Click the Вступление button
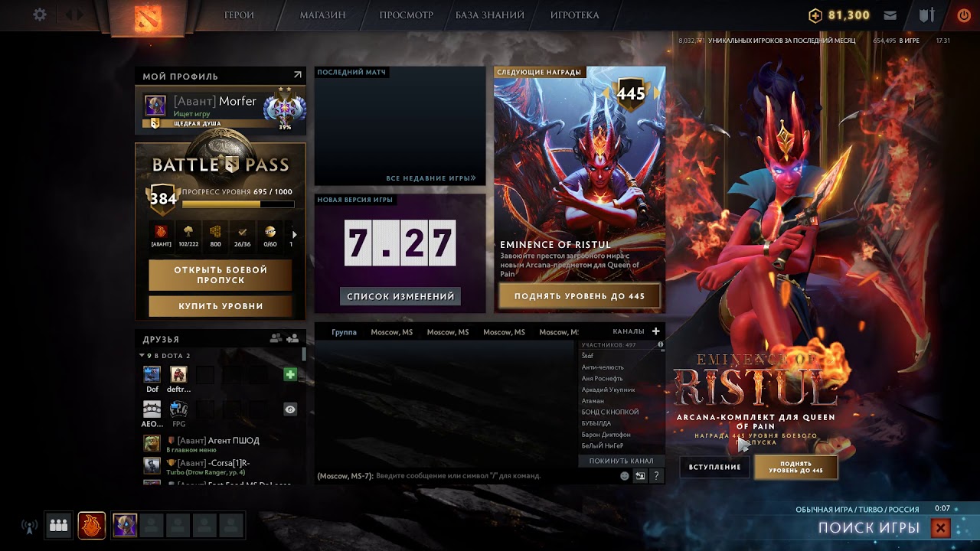 click(x=714, y=467)
